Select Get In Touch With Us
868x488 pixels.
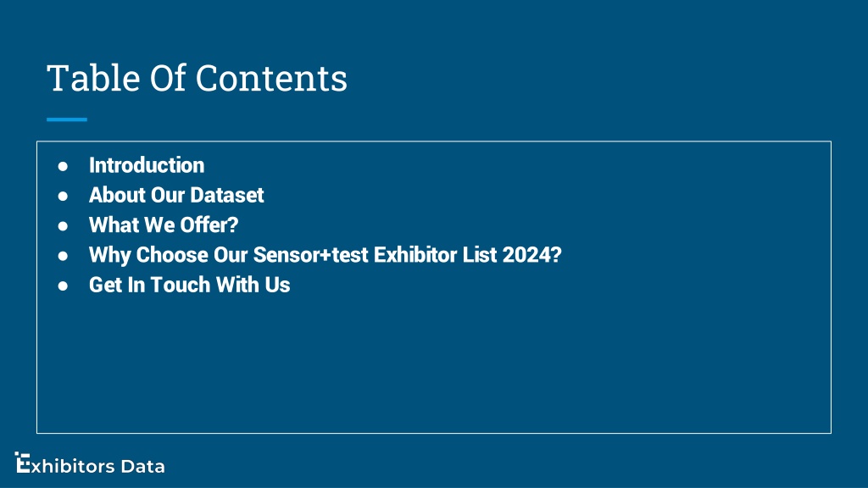pos(190,285)
